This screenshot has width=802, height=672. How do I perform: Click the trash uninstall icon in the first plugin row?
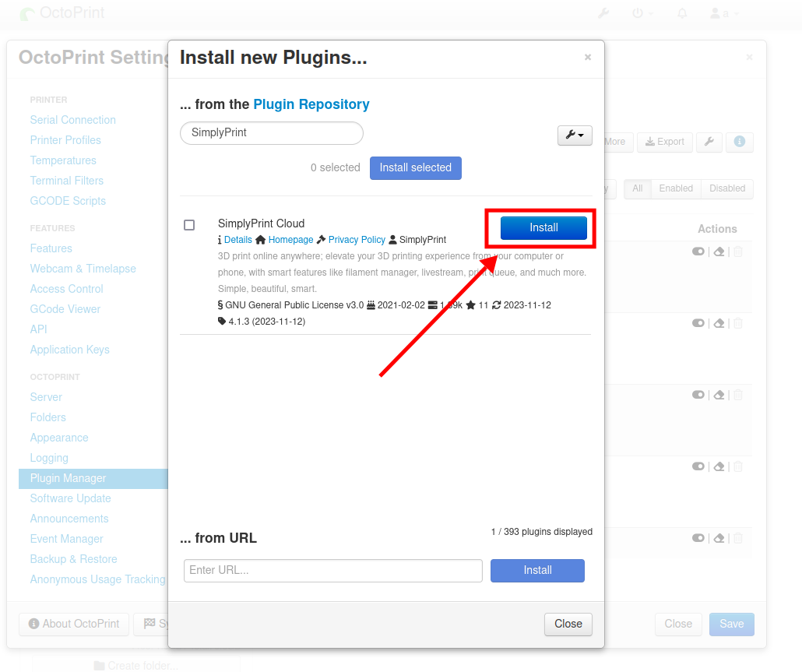(738, 252)
